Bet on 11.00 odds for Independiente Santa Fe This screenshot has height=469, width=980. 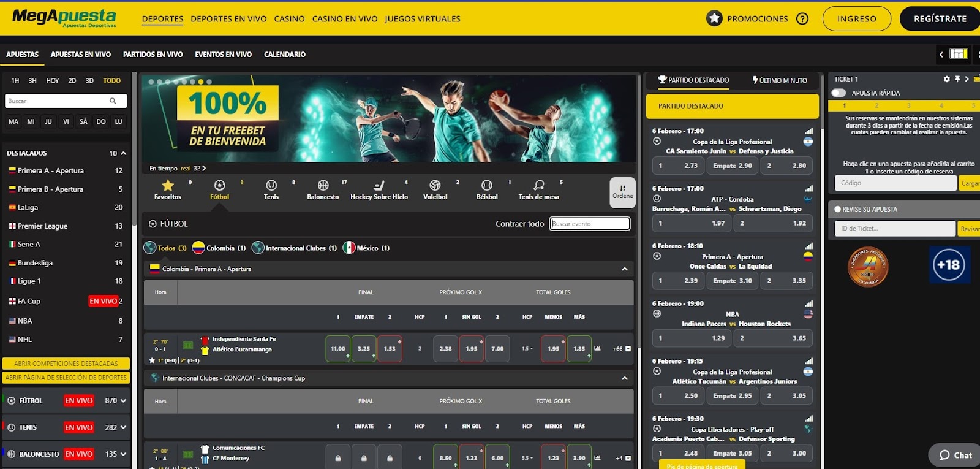click(338, 348)
